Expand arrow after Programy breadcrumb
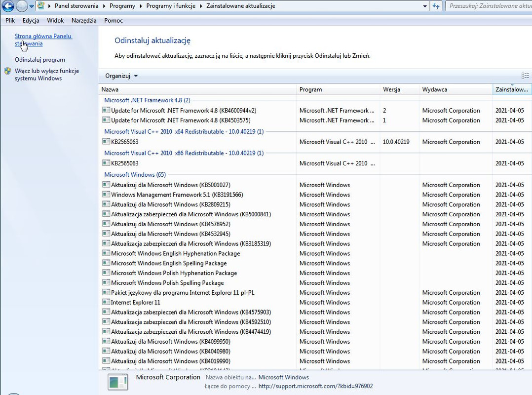The width and height of the screenshot is (532, 395). [141, 6]
